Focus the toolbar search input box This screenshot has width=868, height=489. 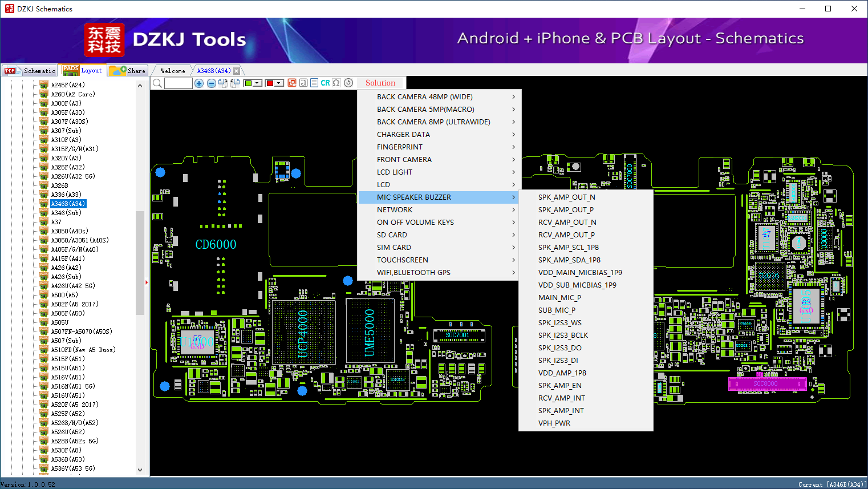(179, 83)
